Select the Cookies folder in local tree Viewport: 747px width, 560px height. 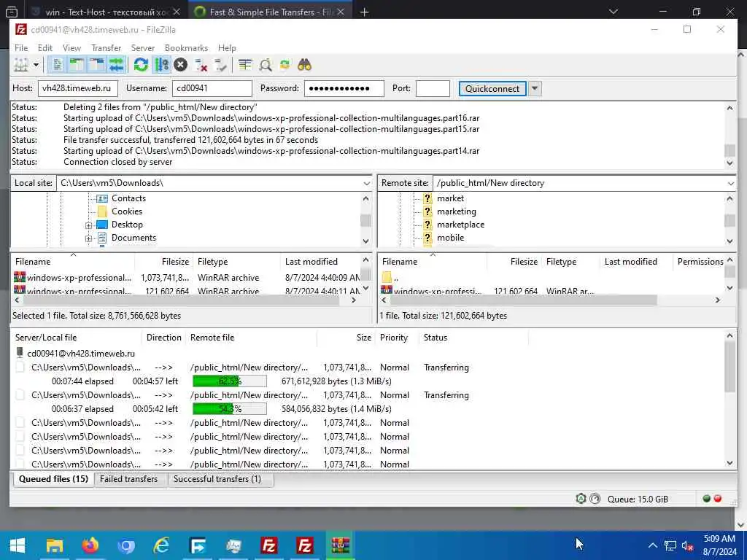click(127, 211)
